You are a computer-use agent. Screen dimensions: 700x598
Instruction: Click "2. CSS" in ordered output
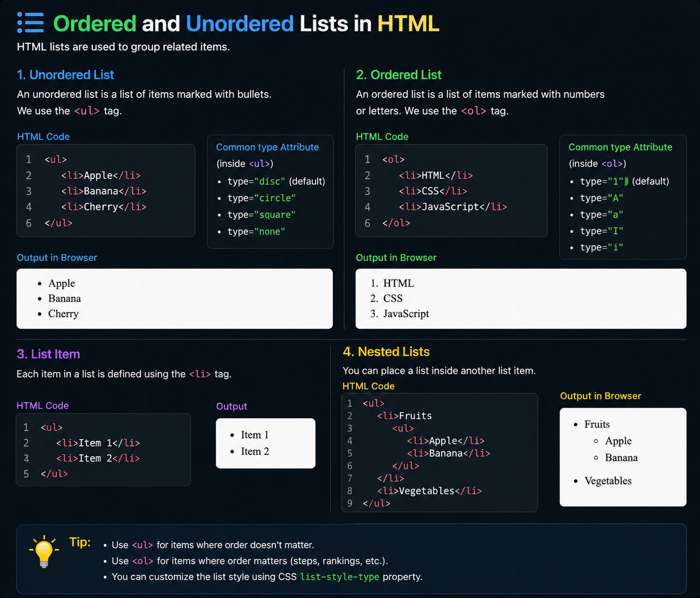[x=386, y=298]
